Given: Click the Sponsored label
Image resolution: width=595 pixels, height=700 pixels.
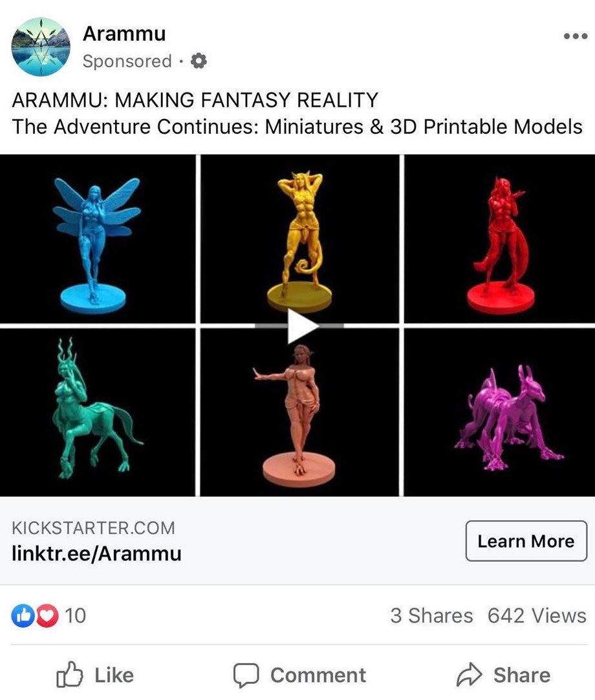Looking at the screenshot, I should (x=127, y=61).
